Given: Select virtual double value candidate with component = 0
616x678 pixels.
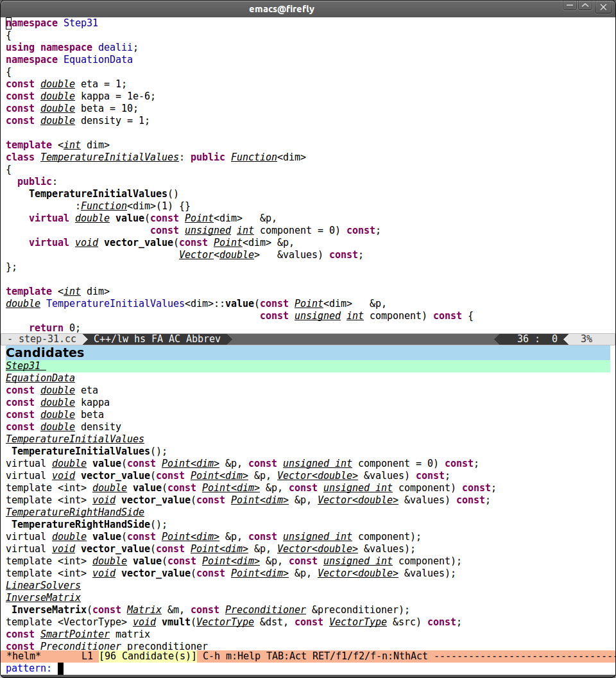Looking at the screenshot, I should click(242, 463).
